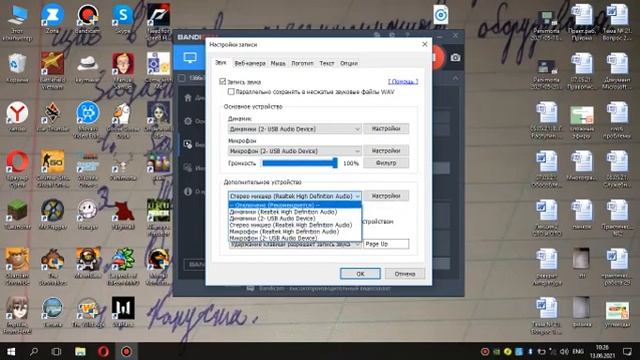The image size is (640, 360).
Task: Click Настройки button next to Динамик
Action: pos(386,129)
